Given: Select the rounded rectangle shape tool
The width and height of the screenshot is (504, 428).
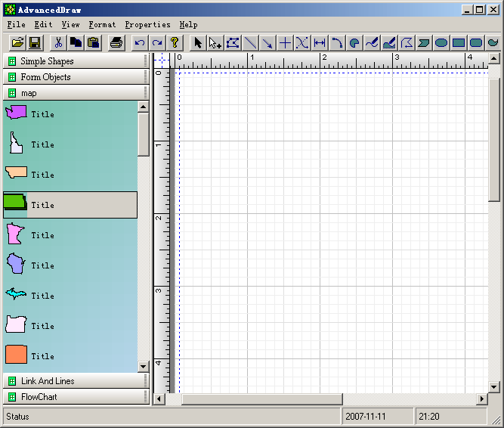Looking at the screenshot, I should tap(476, 42).
